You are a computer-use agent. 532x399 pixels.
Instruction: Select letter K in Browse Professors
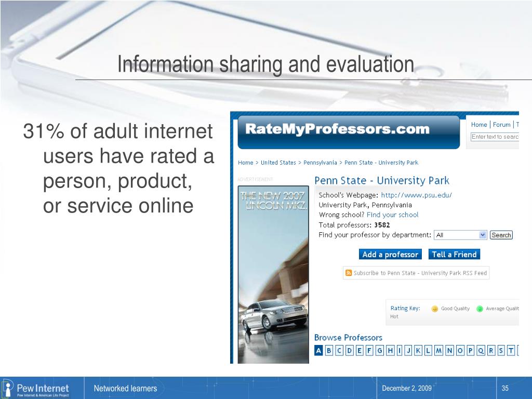pos(418,351)
